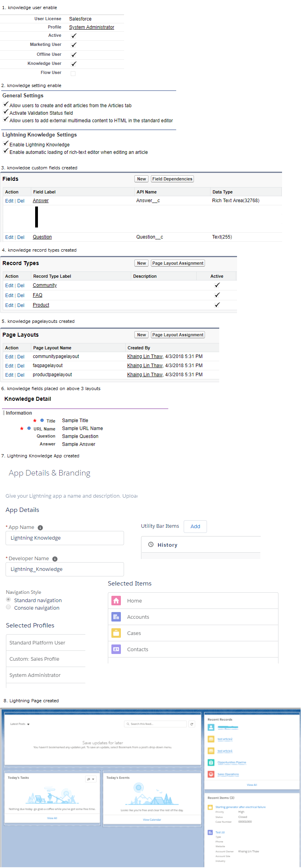Open Today's Tasks filter dropdown

pos(91,779)
